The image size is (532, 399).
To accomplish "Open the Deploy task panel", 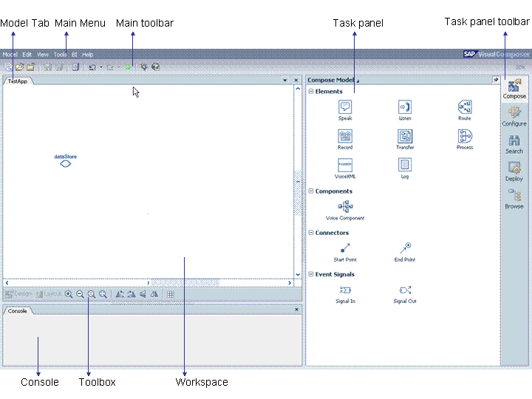I will tap(514, 171).
